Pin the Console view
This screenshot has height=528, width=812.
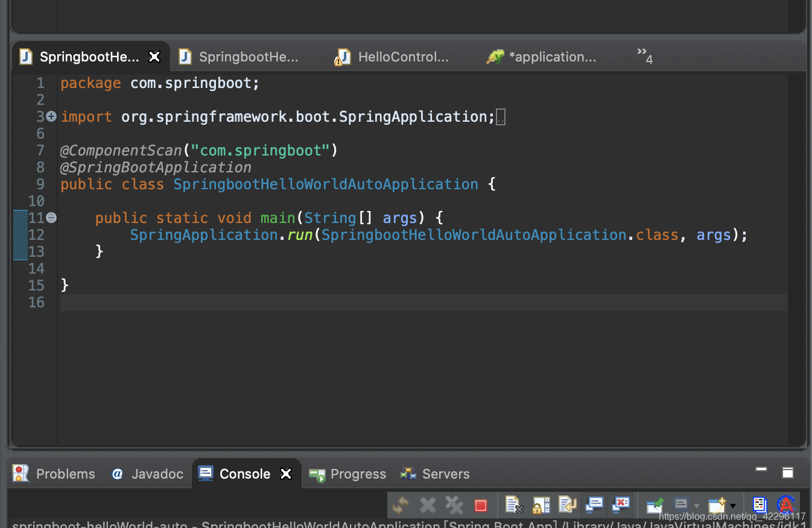click(x=655, y=505)
